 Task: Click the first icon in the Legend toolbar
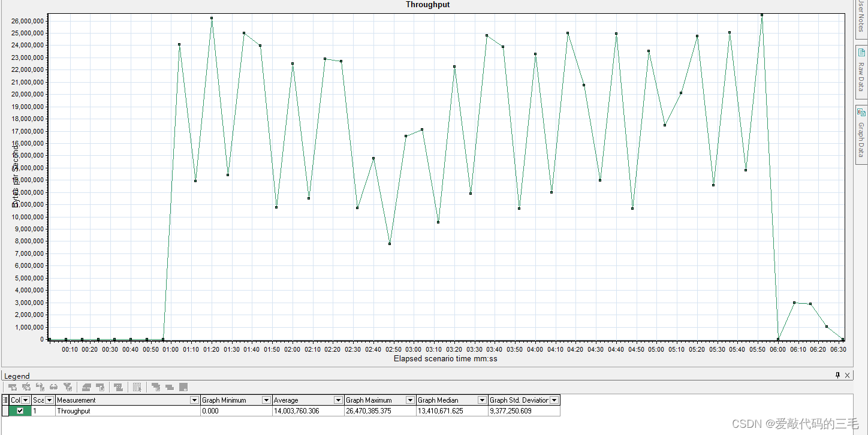[x=13, y=387]
